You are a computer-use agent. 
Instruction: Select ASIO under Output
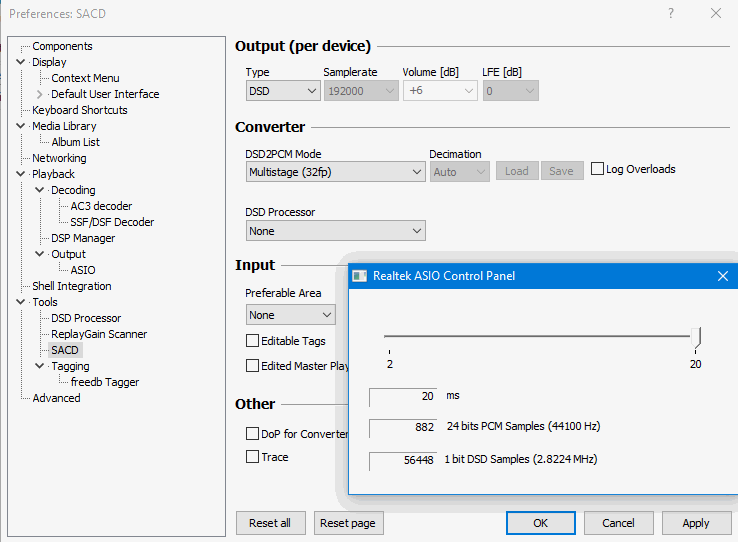coord(83,270)
